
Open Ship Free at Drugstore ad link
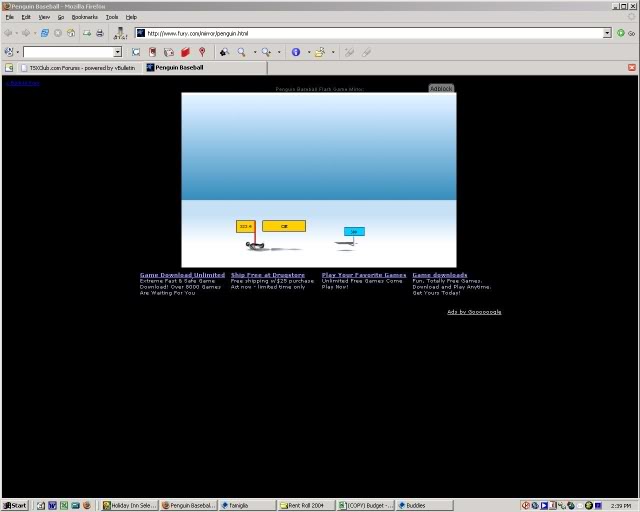pyautogui.click(x=268, y=275)
